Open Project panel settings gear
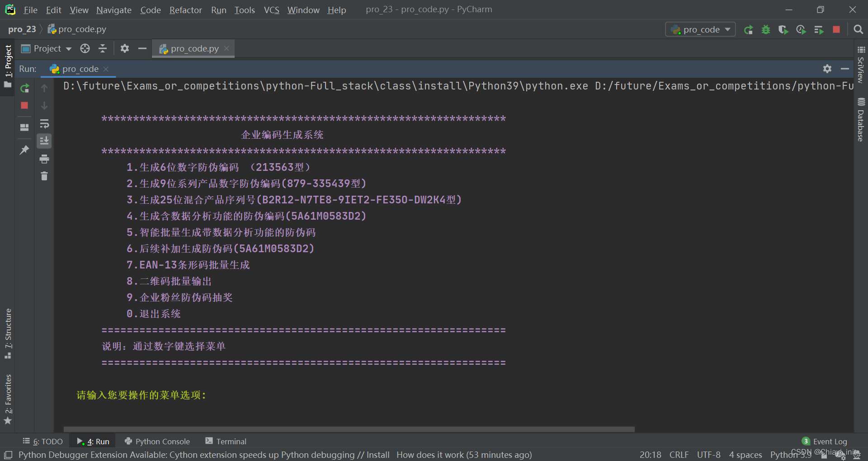 pyautogui.click(x=125, y=48)
